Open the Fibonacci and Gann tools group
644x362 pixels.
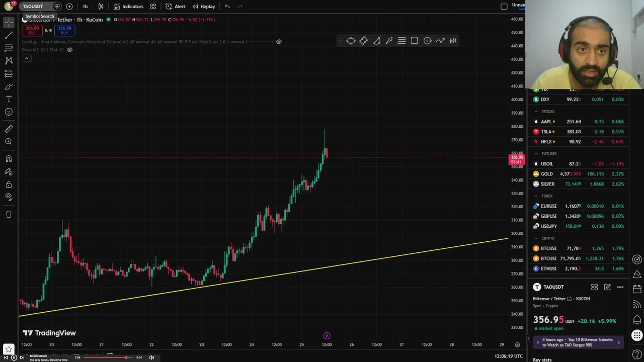click(x=9, y=48)
